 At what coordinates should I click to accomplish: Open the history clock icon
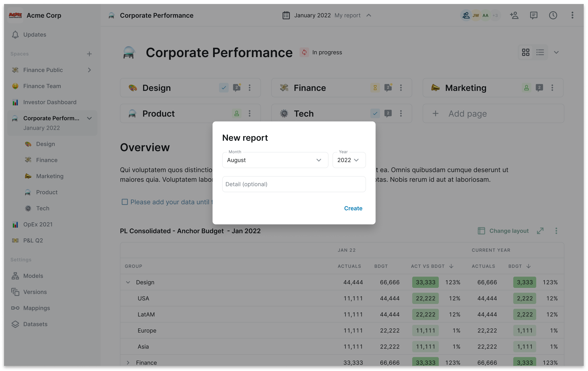click(x=553, y=16)
